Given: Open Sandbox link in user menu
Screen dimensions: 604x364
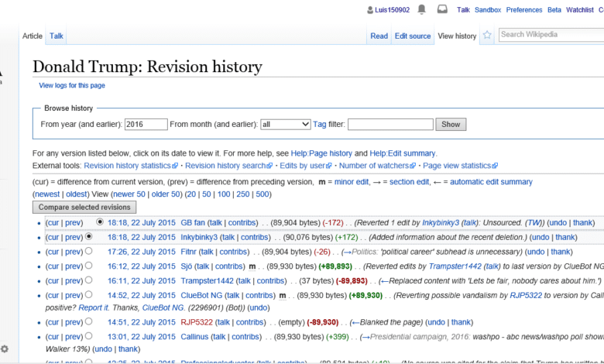Looking at the screenshot, I should click(x=488, y=10).
